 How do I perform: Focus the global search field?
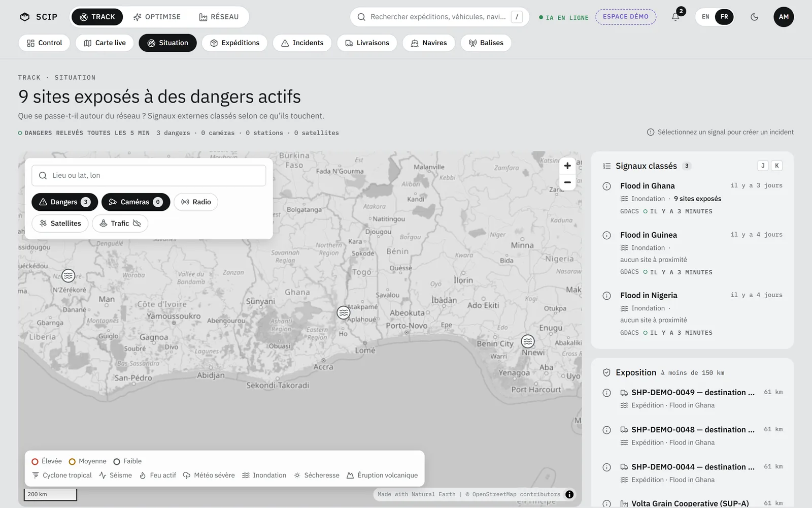[439, 17]
